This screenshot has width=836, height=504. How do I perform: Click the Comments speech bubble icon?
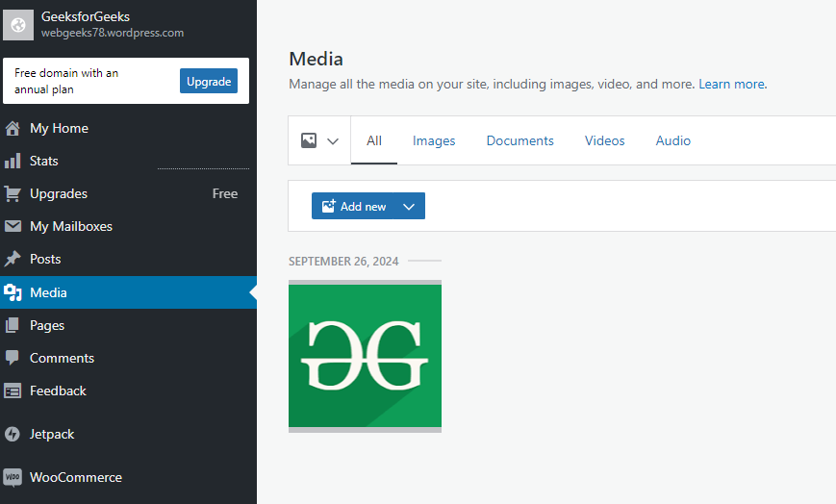13,358
